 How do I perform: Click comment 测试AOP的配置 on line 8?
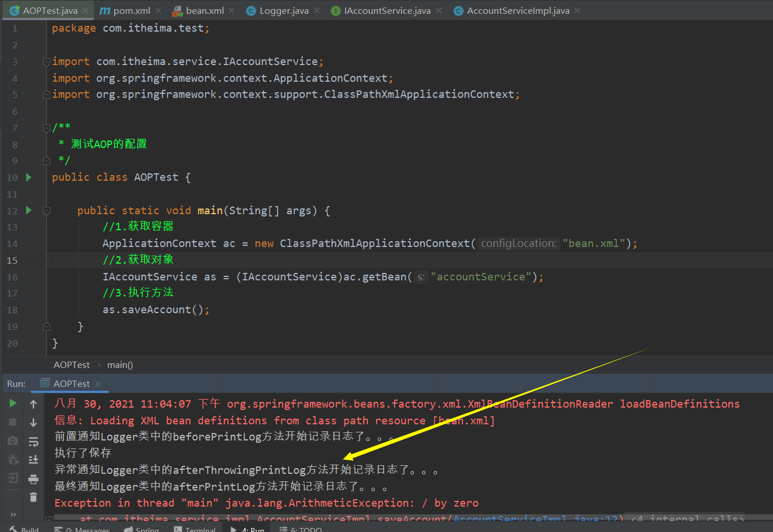coord(109,144)
